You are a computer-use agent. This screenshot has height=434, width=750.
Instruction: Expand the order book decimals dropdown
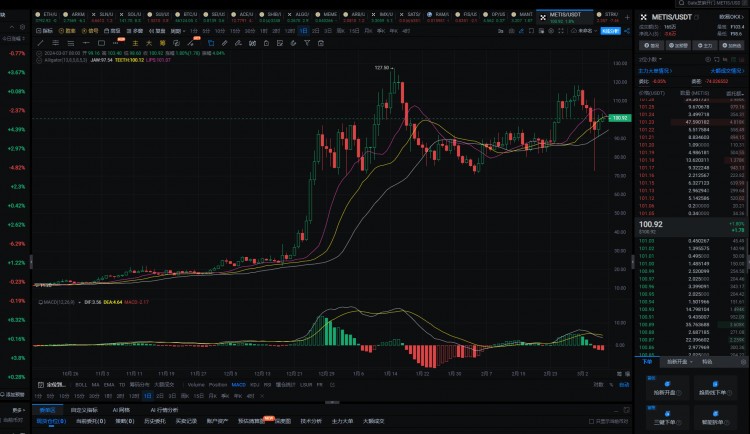tap(651, 59)
